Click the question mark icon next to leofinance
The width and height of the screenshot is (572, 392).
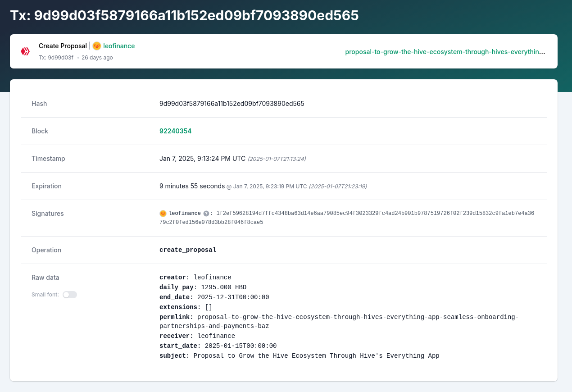[x=206, y=214]
